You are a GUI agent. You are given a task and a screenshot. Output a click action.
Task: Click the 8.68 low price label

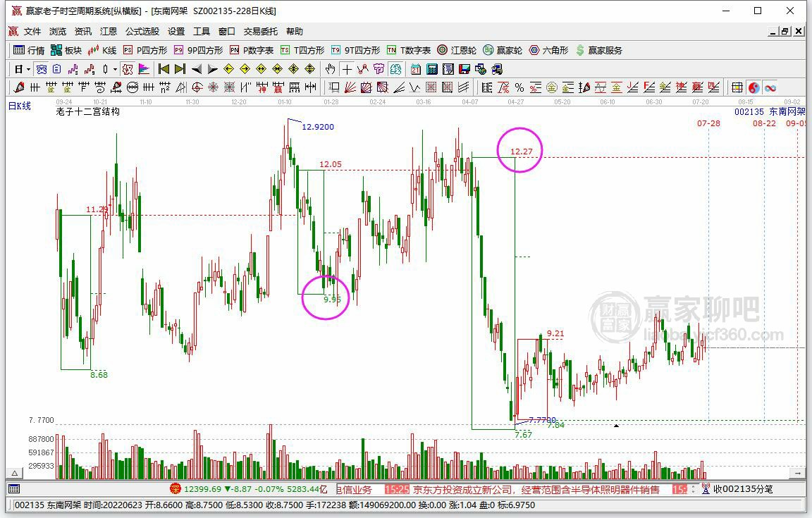(99, 374)
